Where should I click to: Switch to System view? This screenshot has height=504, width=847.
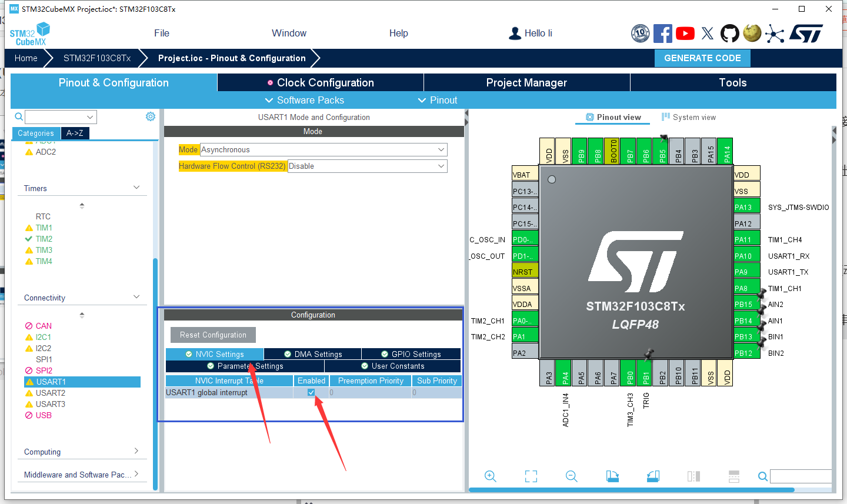tap(689, 117)
